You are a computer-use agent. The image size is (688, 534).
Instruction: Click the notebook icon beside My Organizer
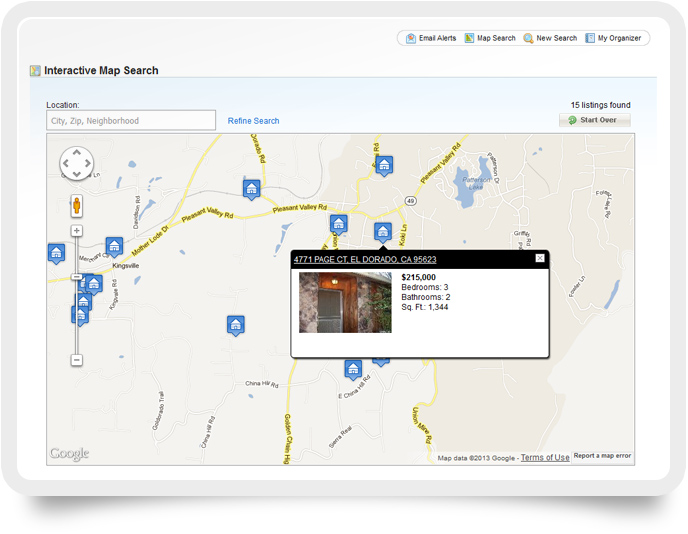click(x=590, y=38)
